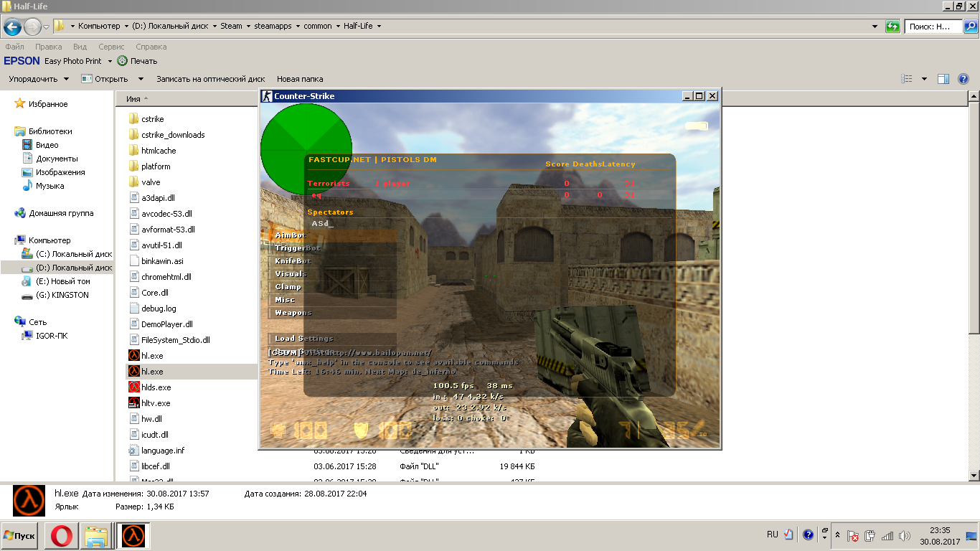Image resolution: width=980 pixels, height=551 pixels.
Task: Click the Пуск start button
Action: click(20, 536)
